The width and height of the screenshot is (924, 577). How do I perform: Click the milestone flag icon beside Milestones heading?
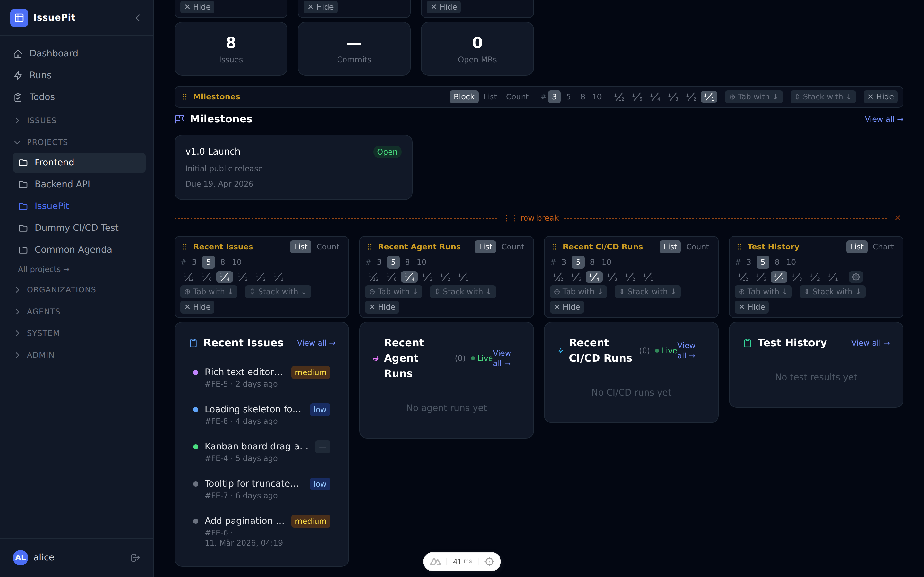click(179, 119)
